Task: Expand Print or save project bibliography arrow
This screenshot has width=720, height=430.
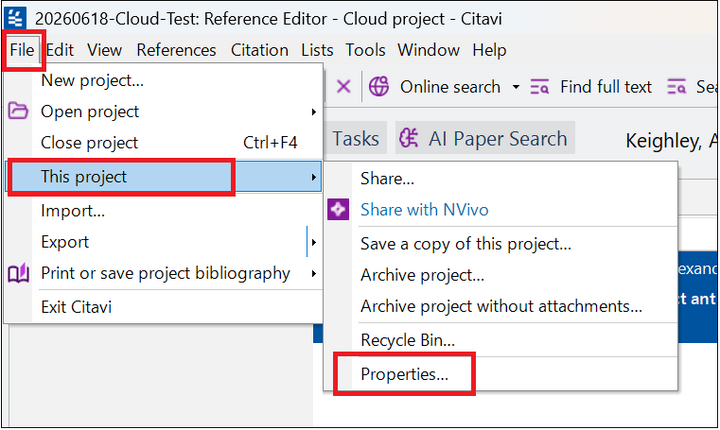Action: [314, 273]
